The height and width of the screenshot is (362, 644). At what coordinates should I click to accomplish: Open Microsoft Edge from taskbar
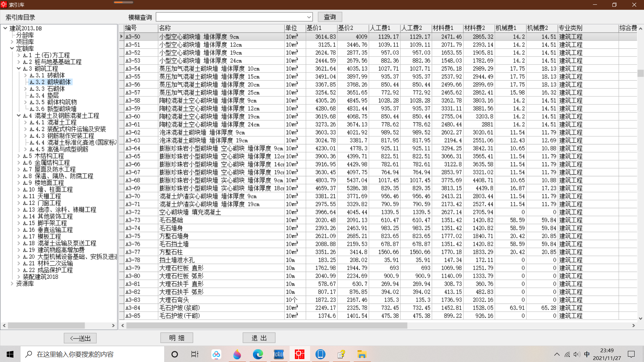point(258,354)
